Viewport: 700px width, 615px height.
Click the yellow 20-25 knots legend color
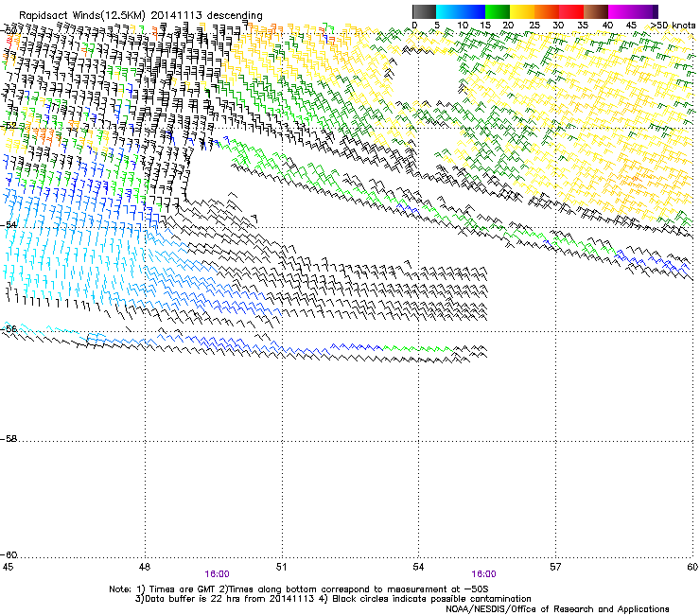click(x=522, y=11)
